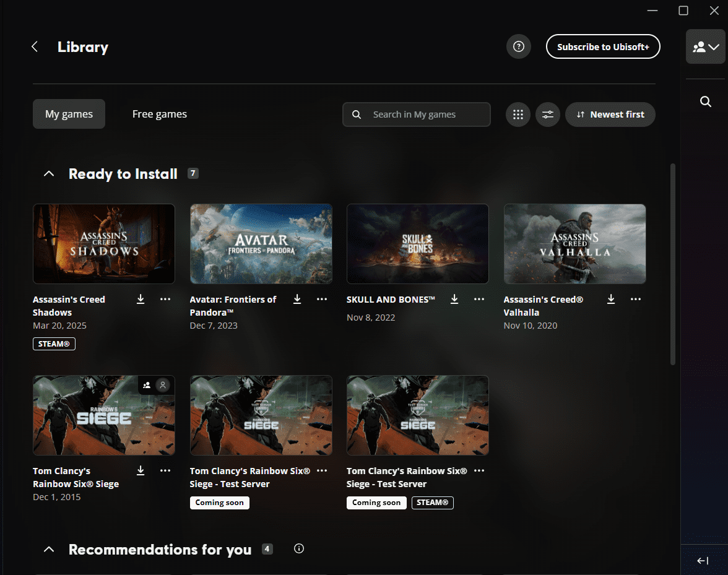Image resolution: width=728 pixels, height=575 pixels.
Task: Go back using the arrow icon
Action: pyautogui.click(x=35, y=46)
